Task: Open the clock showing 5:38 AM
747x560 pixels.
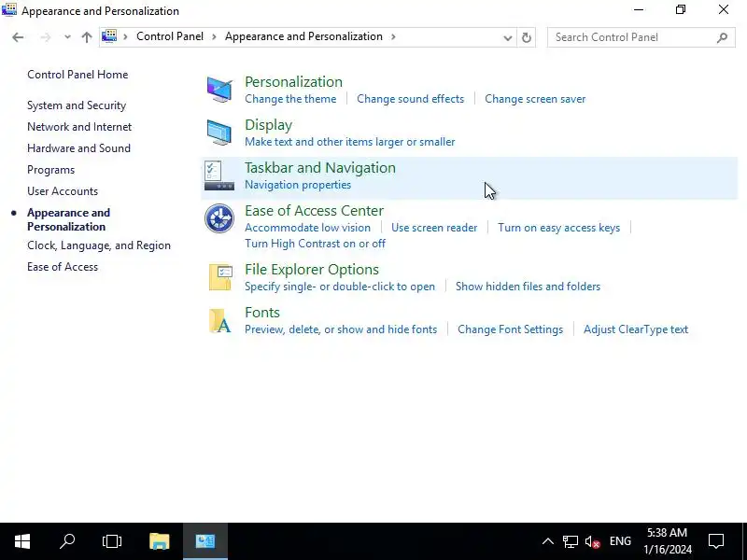Action: pos(668,541)
